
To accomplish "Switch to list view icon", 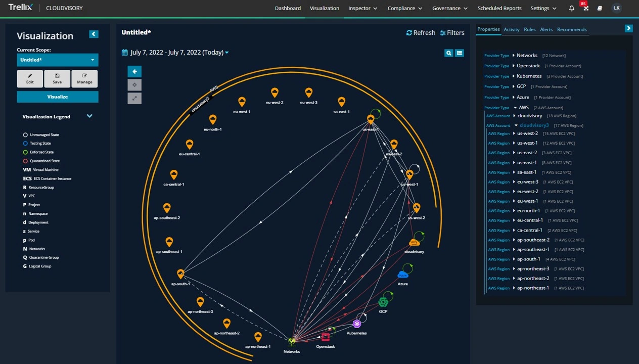I will (x=460, y=53).
